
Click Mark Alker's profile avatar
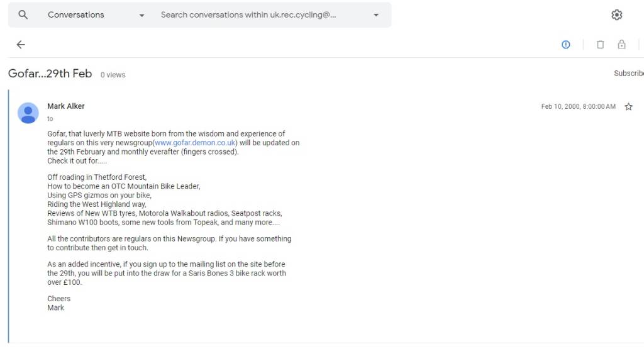28,113
